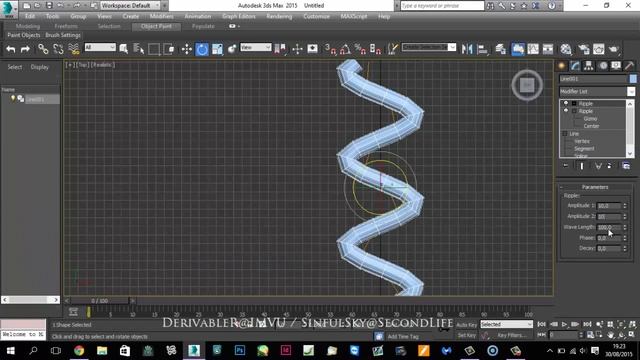Click the Align tool icon
The width and height of the screenshot is (640, 360).
tap(482, 49)
